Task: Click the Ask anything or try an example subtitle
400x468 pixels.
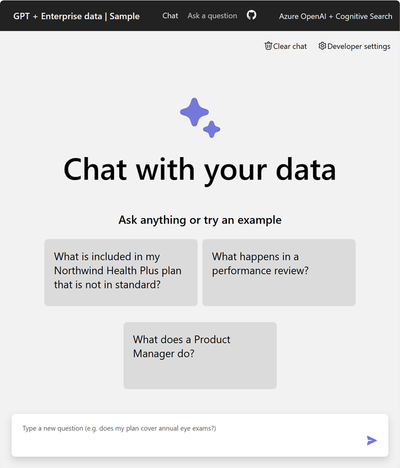Action: (200, 220)
